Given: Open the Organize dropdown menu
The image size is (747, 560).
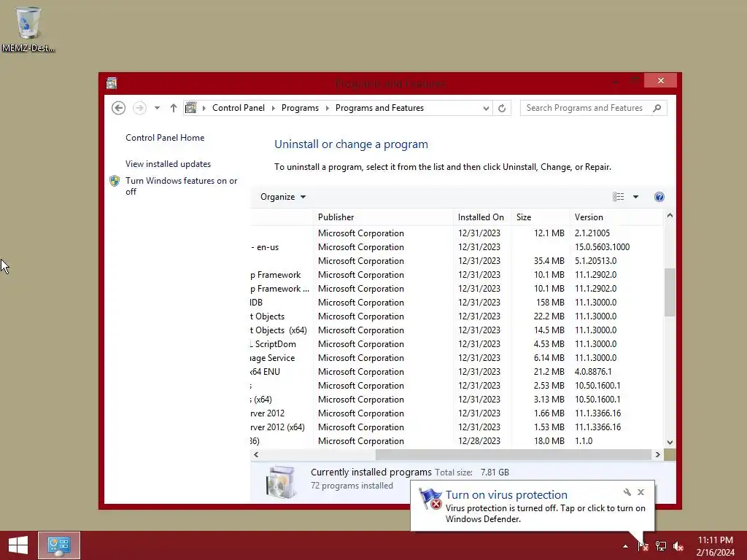Looking at the screenshot, I should pos(283,197).
